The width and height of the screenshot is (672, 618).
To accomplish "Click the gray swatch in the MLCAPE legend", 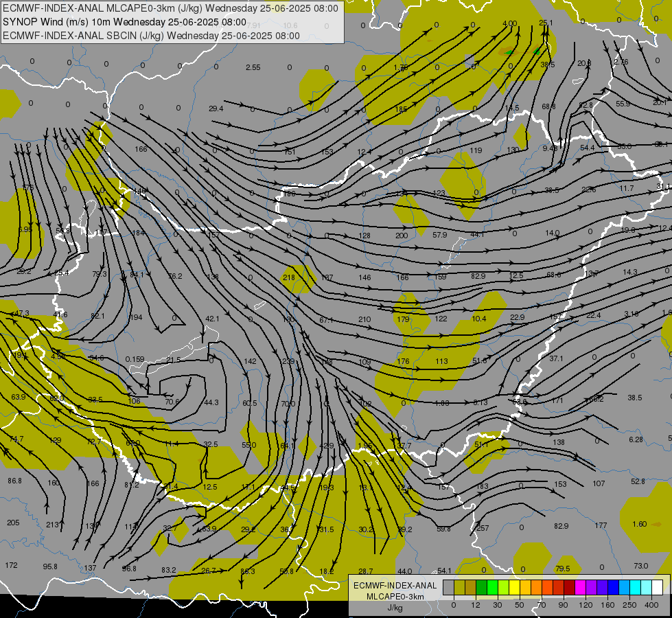I will point(449,587).
